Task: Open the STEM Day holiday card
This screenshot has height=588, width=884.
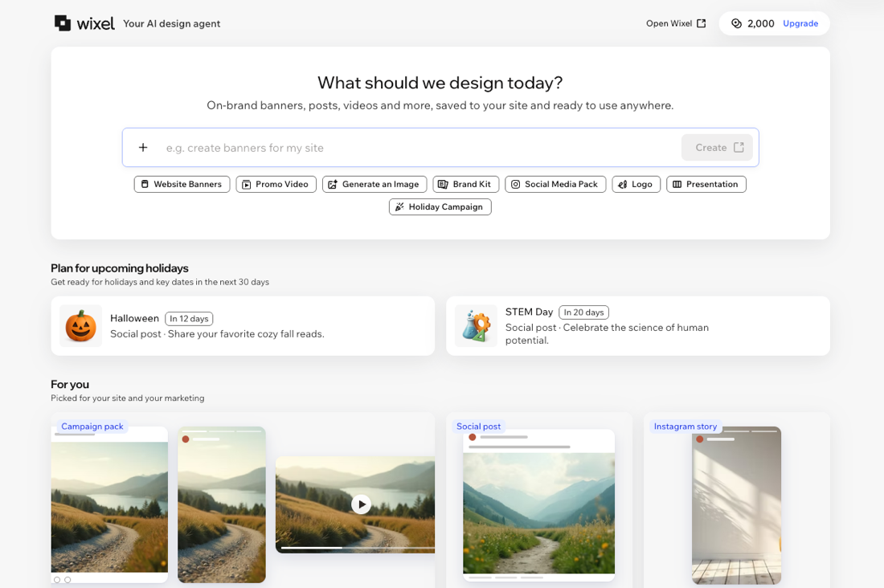Action: [x=637, y=326]
